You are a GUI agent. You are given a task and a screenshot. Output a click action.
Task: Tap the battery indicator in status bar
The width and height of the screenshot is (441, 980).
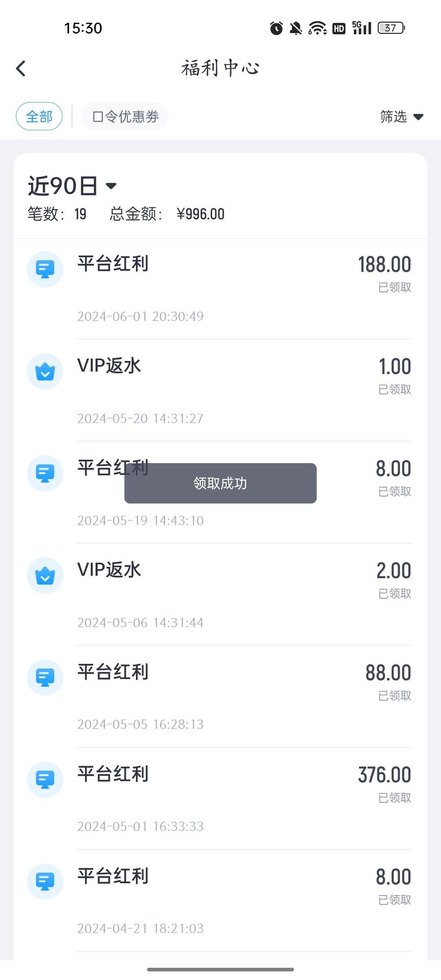391,28
